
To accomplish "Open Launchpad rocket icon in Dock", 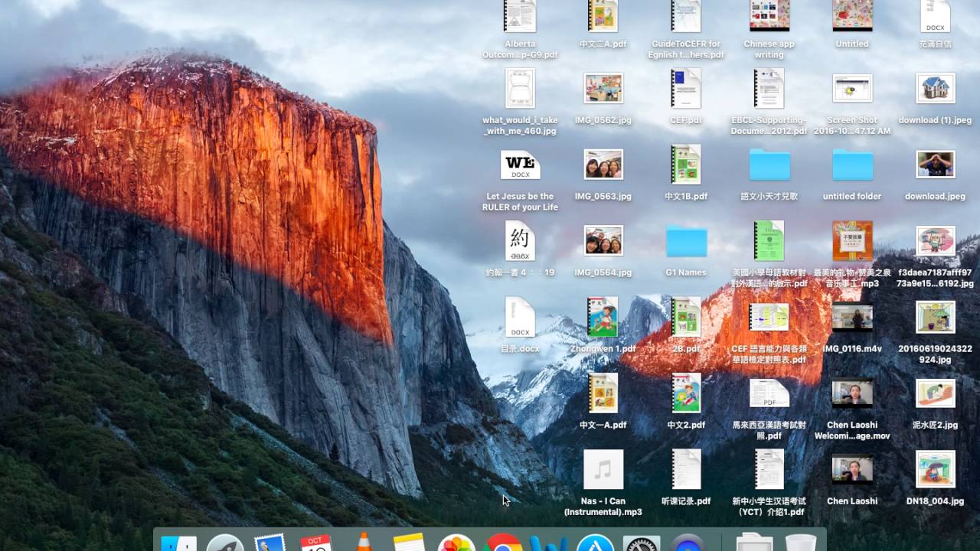I will click(x=225, y=543).
